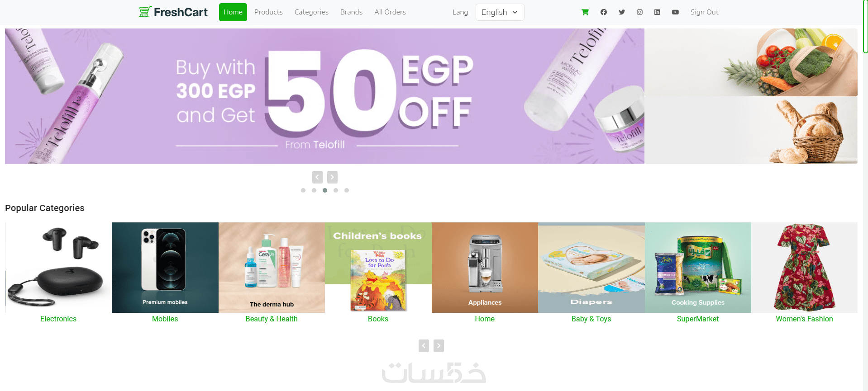Select the last banner pagination dot
This screenshot has height=391, width=868.
coord(347,190)
